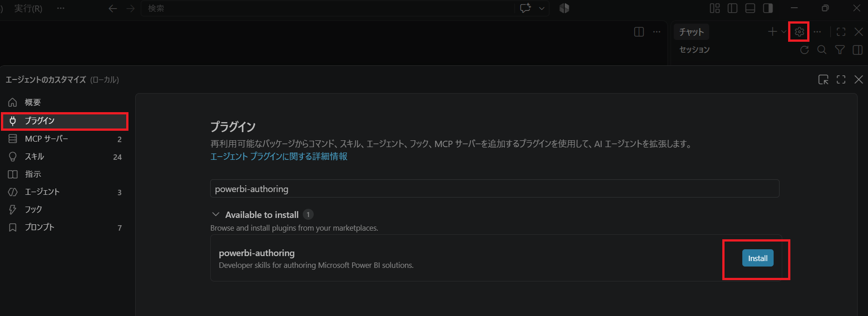The image size is (868, 316).
Task: Open the エージェント section
Action: (65, 192)
